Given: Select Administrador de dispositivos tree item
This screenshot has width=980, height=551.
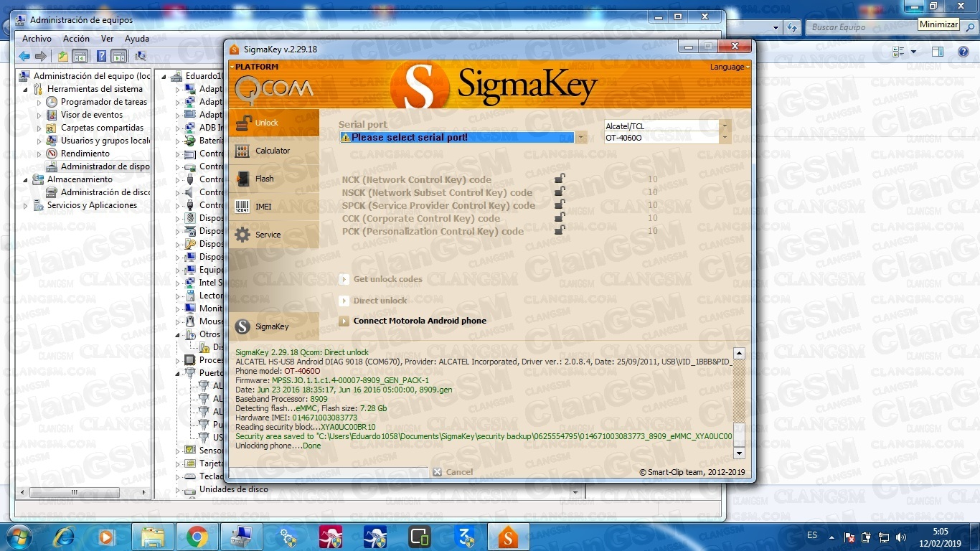Looking at the screenshot, I should (98, 166).
